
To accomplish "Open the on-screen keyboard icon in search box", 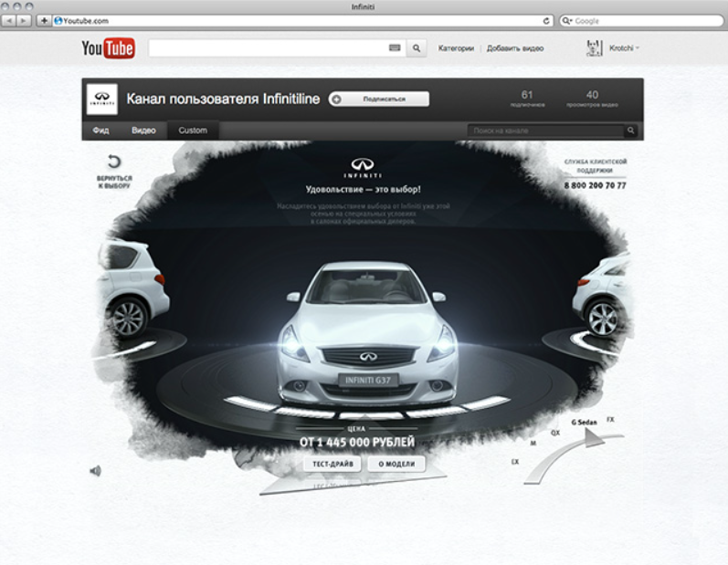I will coord(395,47).
